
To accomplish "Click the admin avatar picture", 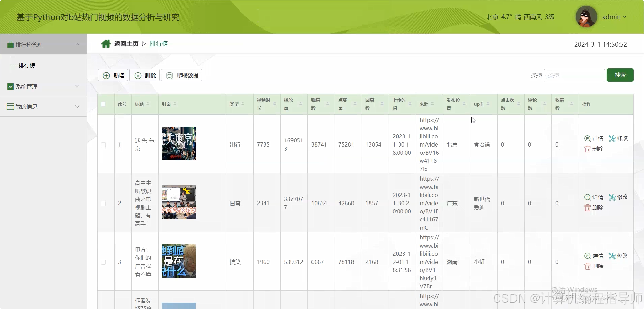I will [586, 17].
